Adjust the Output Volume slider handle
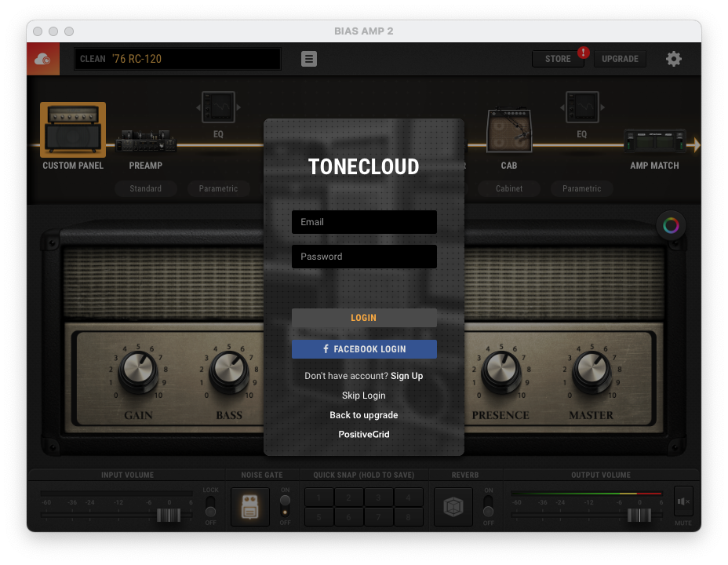Screen dimensions: 728x565 [x=639, y=515]
